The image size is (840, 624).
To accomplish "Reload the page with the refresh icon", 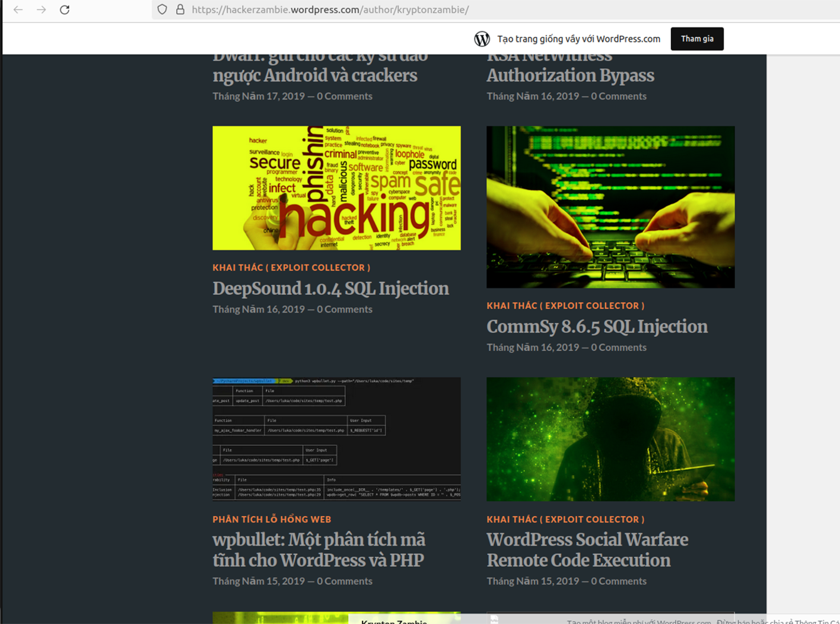I will (x=65, y=9).
